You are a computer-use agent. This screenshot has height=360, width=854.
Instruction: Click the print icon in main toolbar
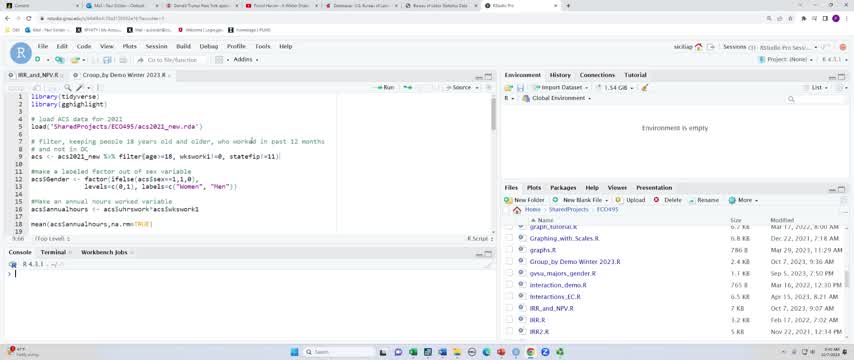[123, 59]
